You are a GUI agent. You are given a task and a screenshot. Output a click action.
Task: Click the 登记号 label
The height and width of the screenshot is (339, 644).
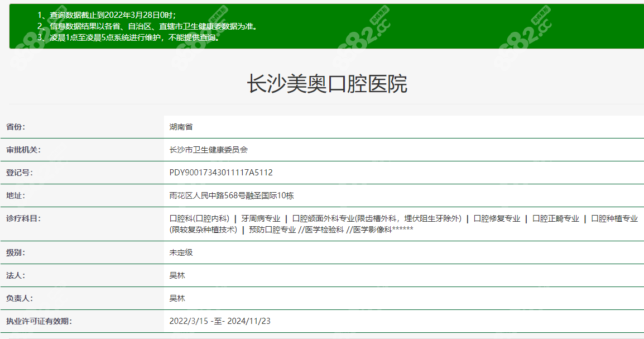[x=20, y=173]
